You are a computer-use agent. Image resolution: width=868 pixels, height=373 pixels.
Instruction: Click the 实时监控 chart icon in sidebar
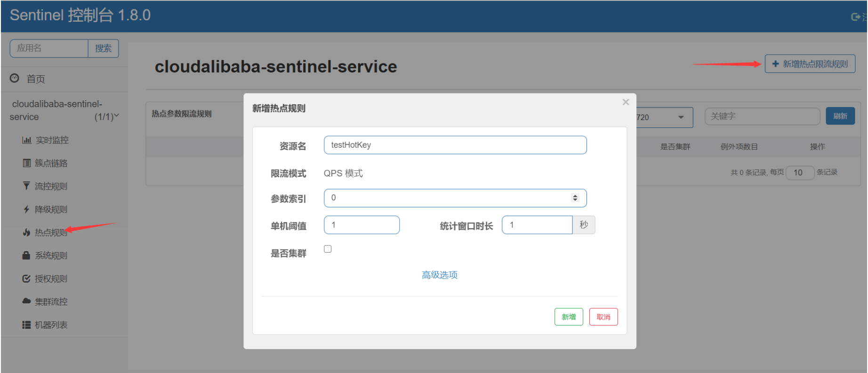click(26, 140)
